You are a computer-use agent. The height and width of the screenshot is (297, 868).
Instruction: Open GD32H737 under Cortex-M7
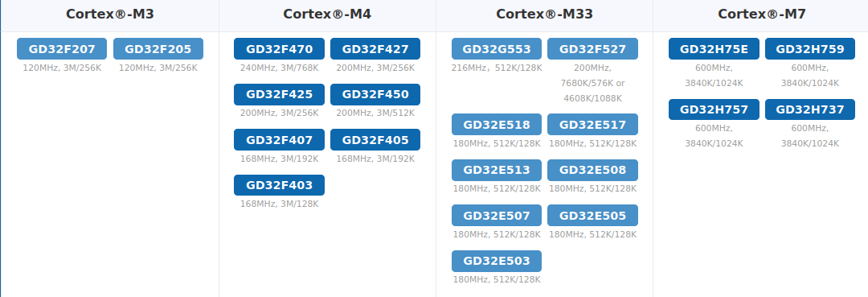[x=810, y=109]
